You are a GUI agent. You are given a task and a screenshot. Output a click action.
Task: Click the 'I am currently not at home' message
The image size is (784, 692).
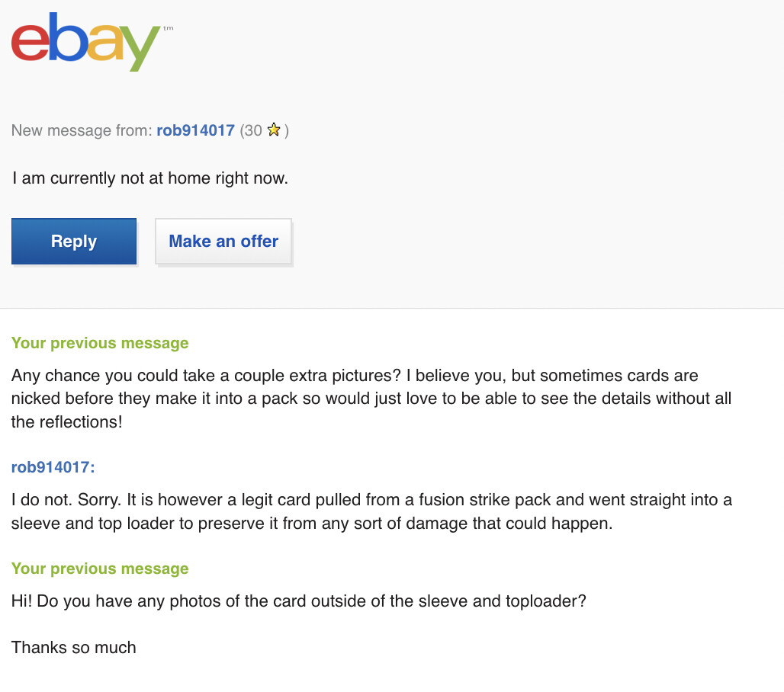(150, 179)
